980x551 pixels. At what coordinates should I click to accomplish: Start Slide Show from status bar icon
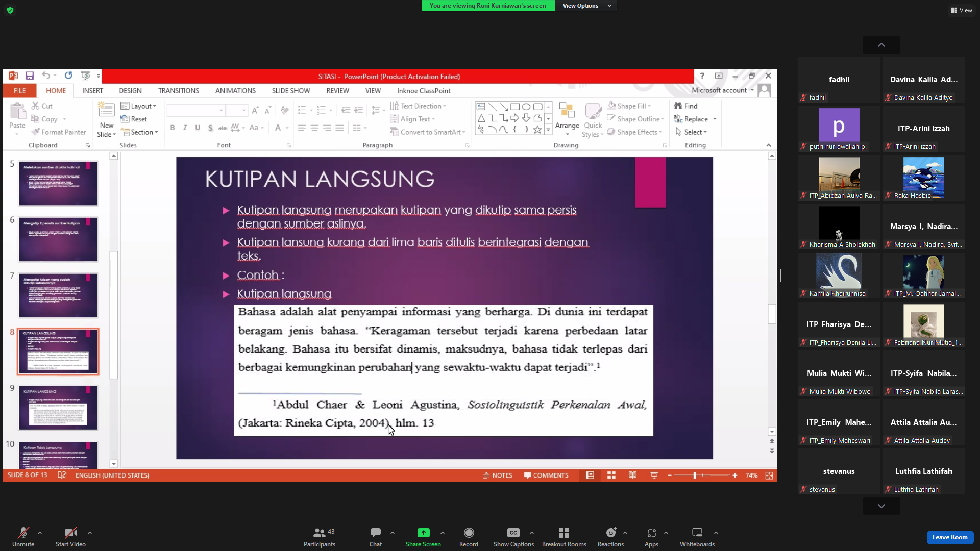coord(654,475)
